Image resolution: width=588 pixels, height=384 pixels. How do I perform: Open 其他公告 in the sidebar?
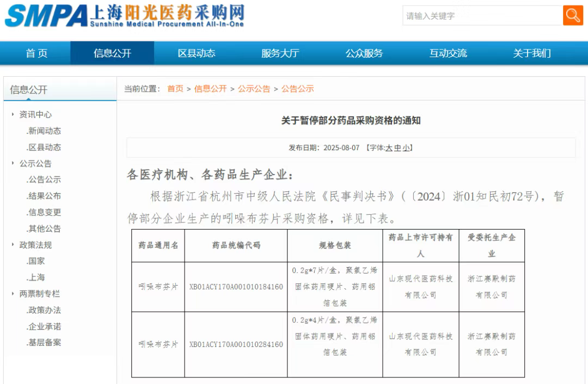point(44,228)
